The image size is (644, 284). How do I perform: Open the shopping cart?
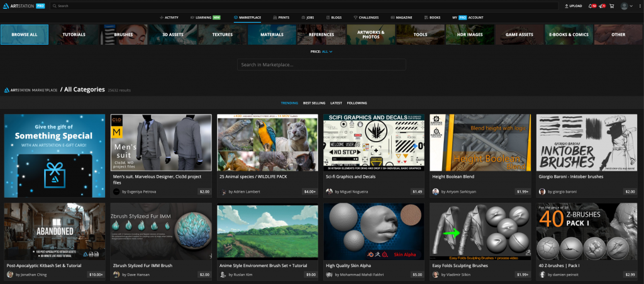coord(611,6)
